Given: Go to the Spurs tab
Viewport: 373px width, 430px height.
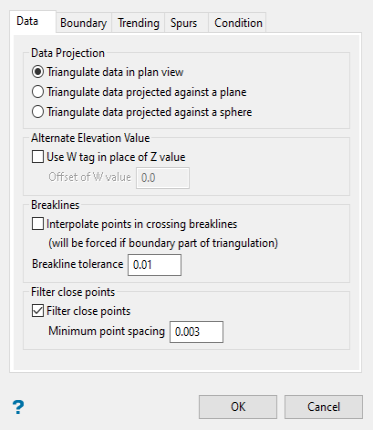Looking at the screenshot, I should (x=184, y=23).
